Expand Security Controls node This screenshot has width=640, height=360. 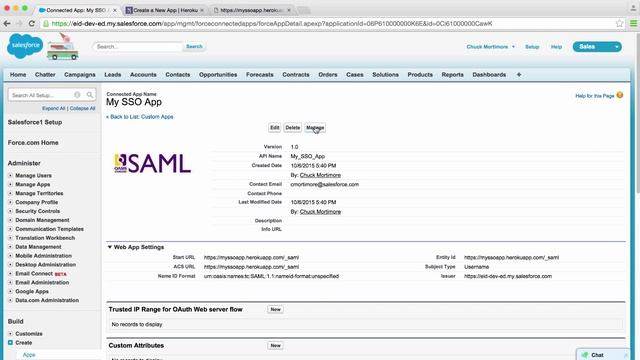click(x=10, y=211)
